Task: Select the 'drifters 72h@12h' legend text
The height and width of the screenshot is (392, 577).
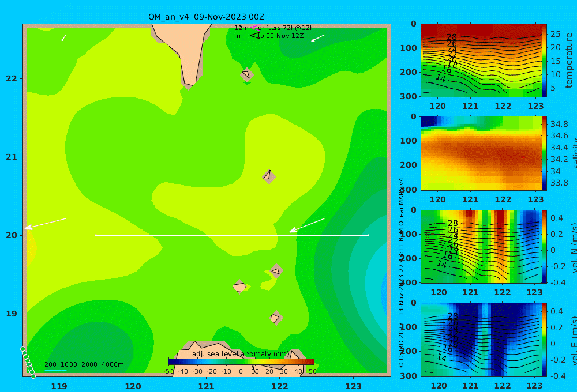Action: coord(286,28)
